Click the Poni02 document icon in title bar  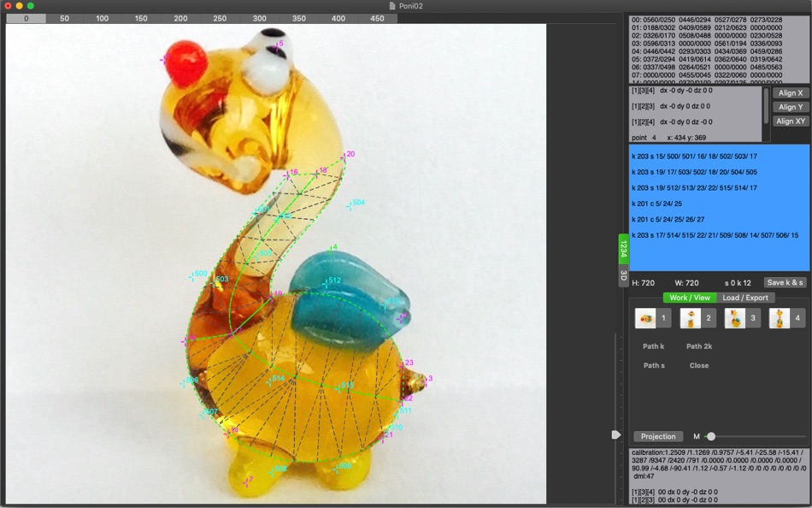(x=392, y=6)
